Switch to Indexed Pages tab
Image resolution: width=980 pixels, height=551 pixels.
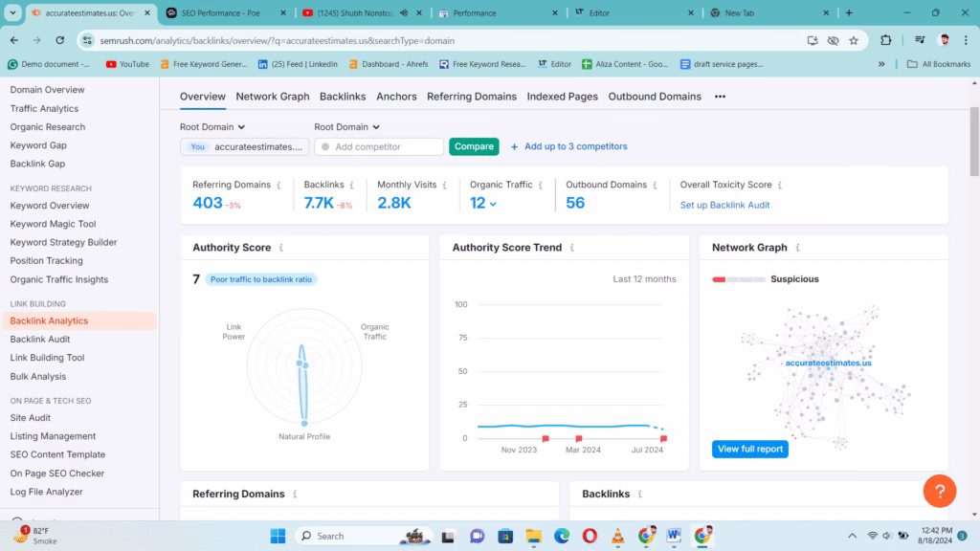(563, 97)
